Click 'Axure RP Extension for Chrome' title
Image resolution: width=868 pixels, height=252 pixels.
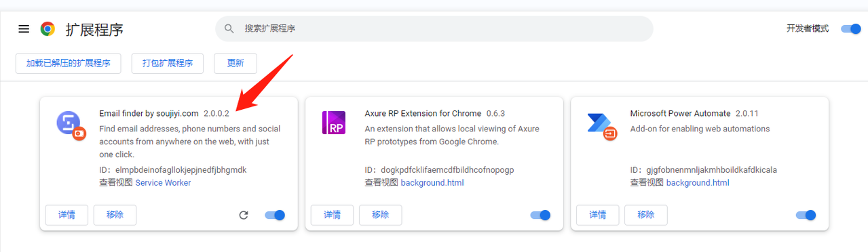click(423, 113)
